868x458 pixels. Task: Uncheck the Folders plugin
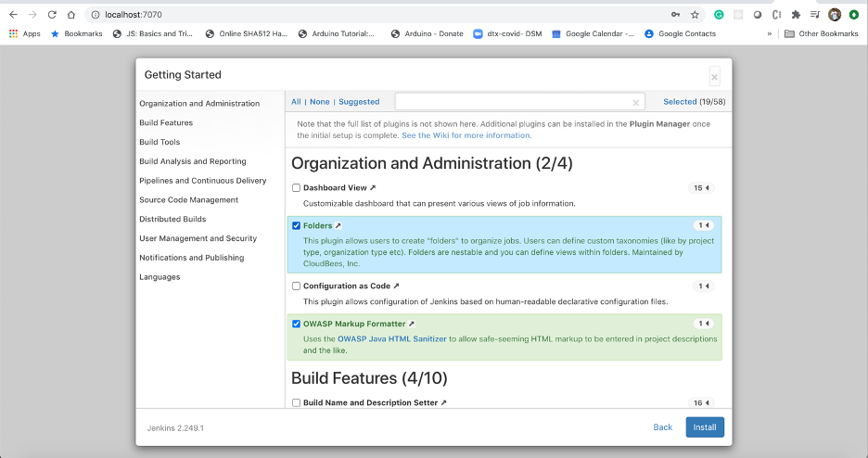click(x=296, y=225)
